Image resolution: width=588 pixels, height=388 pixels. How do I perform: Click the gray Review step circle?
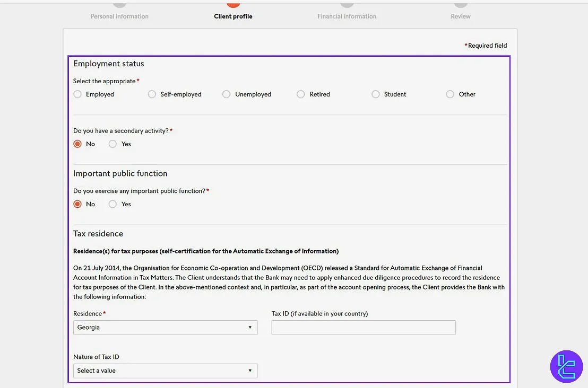[x=460, y=3]
